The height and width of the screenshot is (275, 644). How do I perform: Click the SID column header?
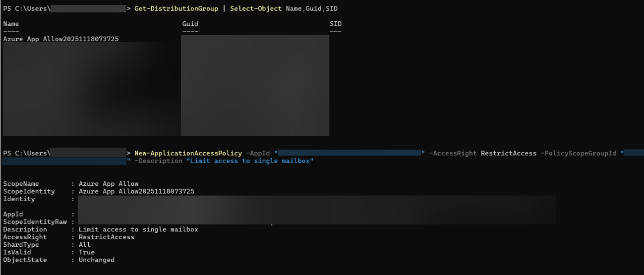(x=336, y=24)
